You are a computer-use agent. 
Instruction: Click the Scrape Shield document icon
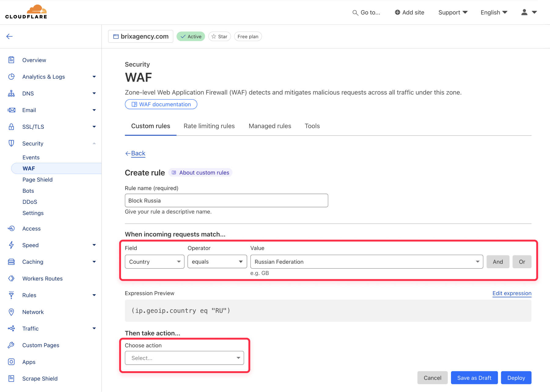click(11, 379)
